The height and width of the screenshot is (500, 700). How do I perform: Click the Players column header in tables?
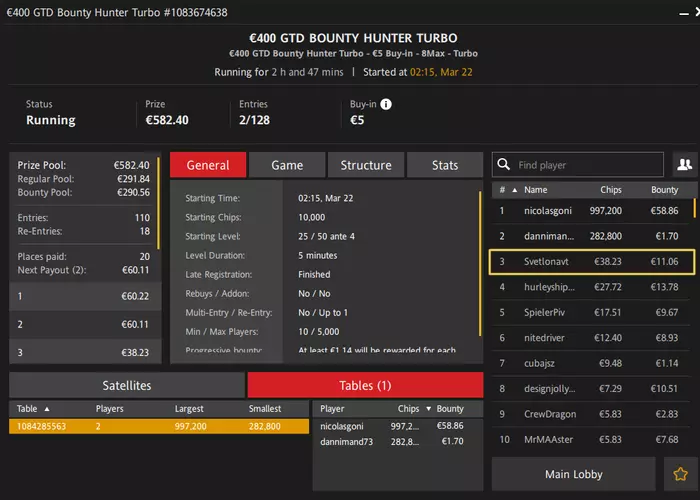tap(109, 408)
